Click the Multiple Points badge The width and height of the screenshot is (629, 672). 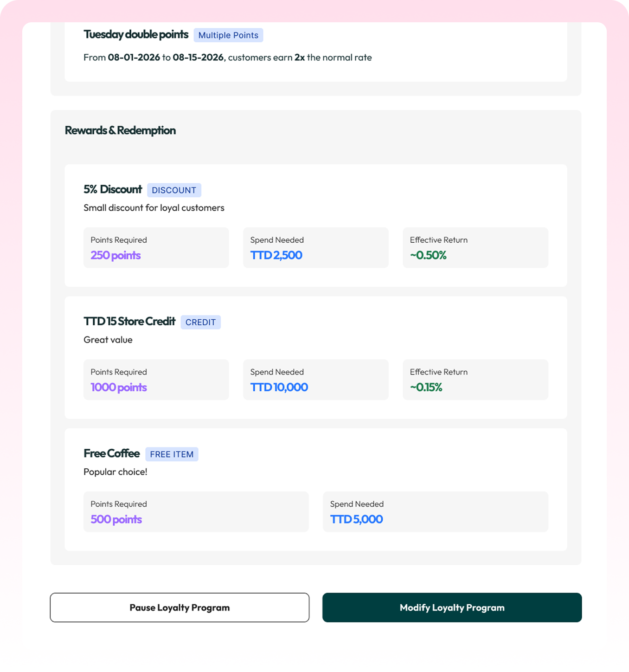pyautogui.click(x=228, y=35)
